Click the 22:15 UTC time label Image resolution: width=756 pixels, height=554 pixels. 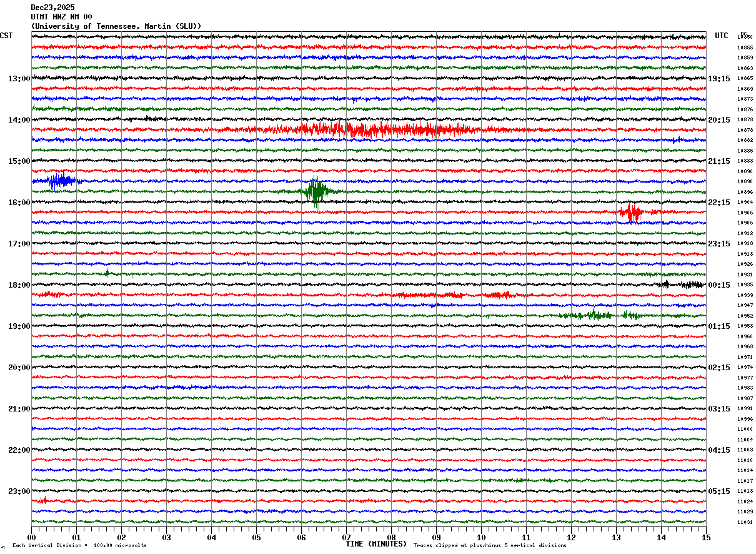pyautogui.click(x=719, y=203)
